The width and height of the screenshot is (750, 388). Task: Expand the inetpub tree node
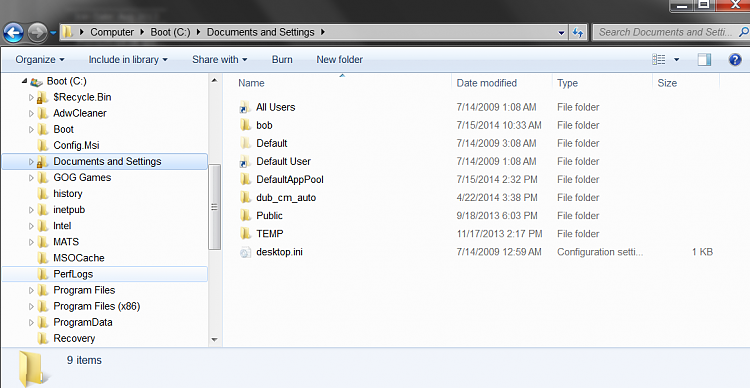coord(31,210)
